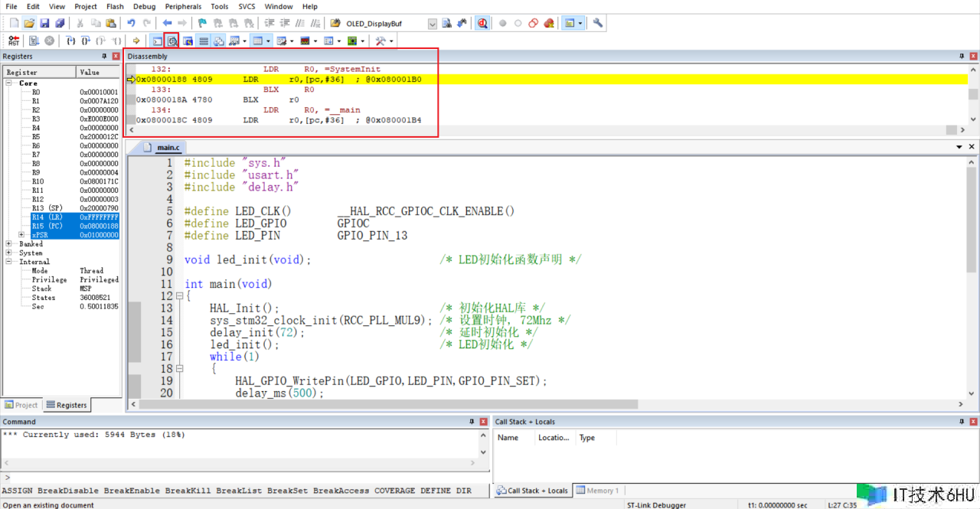Select the R13 (SP) register row
Viewport: 980px width, 509px height.
(47, 208)
